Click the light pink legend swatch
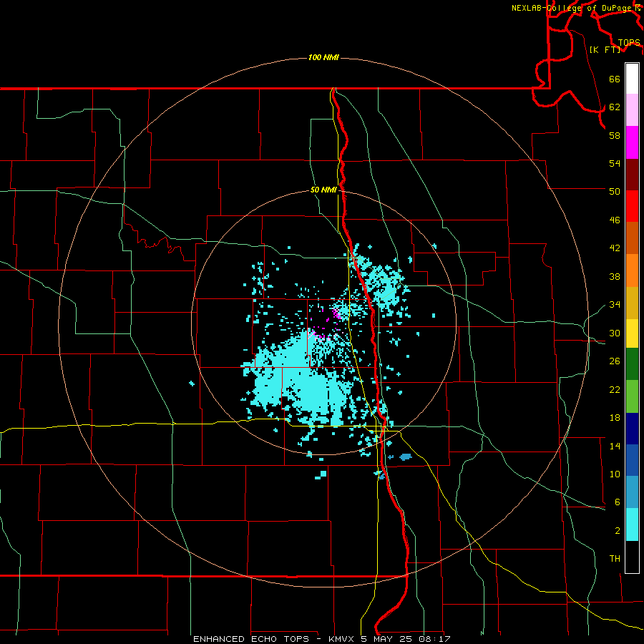Viewport: 644px width, 644px height. tap(632, 110)
